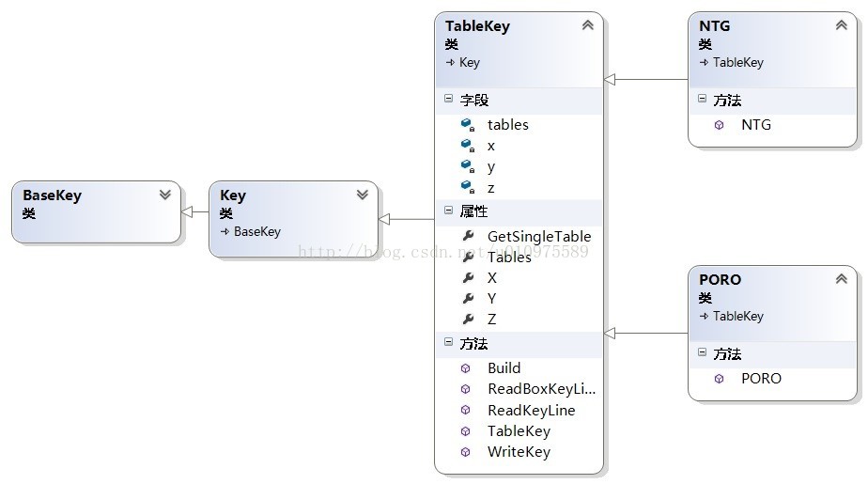Collapse the 字段 section in TableKey
The image size is (868, 484).
click(449, 99)
